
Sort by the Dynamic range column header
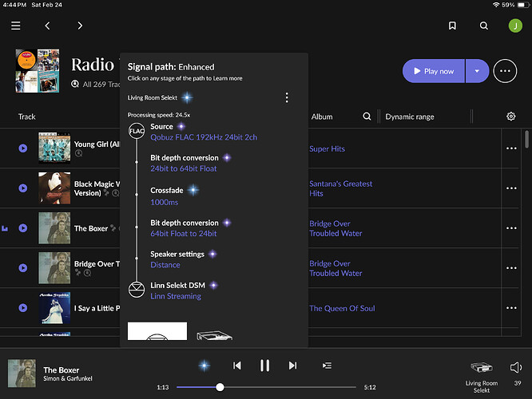click(x=410, y=117)
